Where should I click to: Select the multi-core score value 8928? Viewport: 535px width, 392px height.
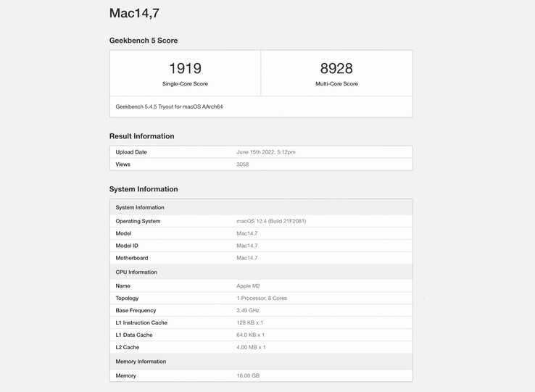336,68
